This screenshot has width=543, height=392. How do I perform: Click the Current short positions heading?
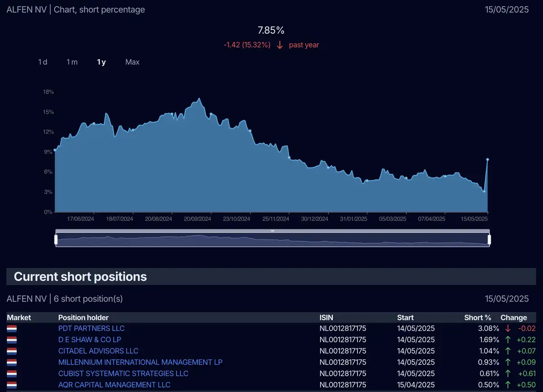coord(81,277)
